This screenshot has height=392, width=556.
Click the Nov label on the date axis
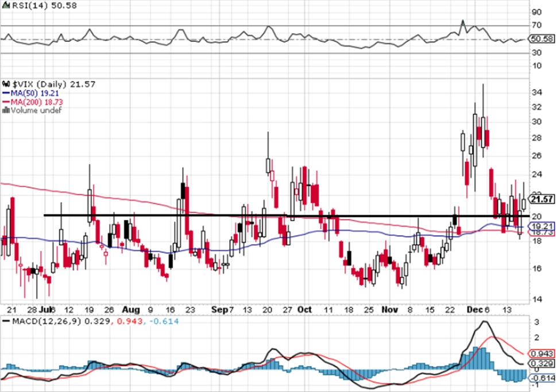coord(389,309)
